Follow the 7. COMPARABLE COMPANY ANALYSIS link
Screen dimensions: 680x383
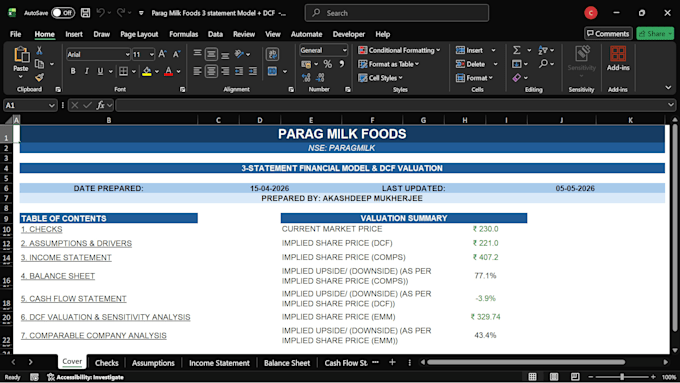pyautogui.click(x=94, y=335)
